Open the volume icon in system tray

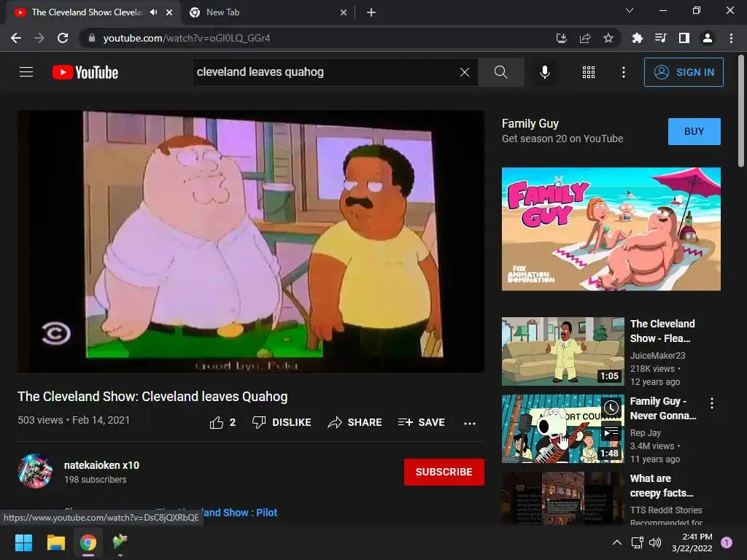pos(656,542)
